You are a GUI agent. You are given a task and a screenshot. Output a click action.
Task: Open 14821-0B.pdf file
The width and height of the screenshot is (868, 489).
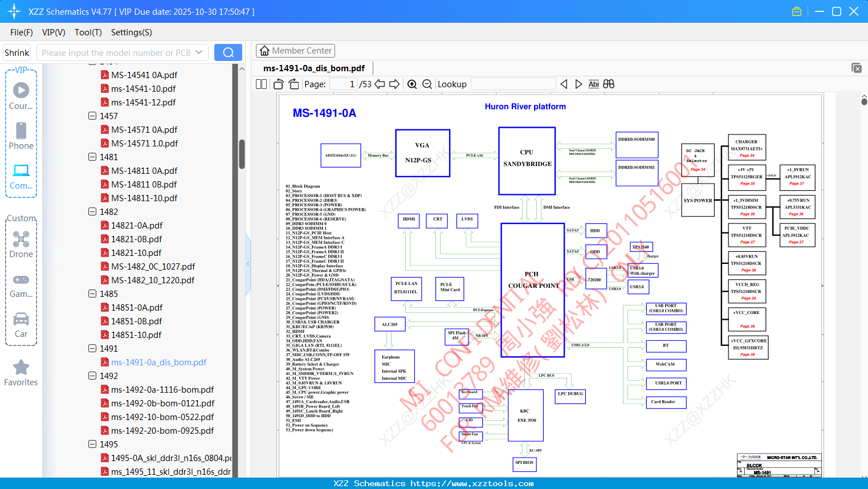click(x=137, y=239)
